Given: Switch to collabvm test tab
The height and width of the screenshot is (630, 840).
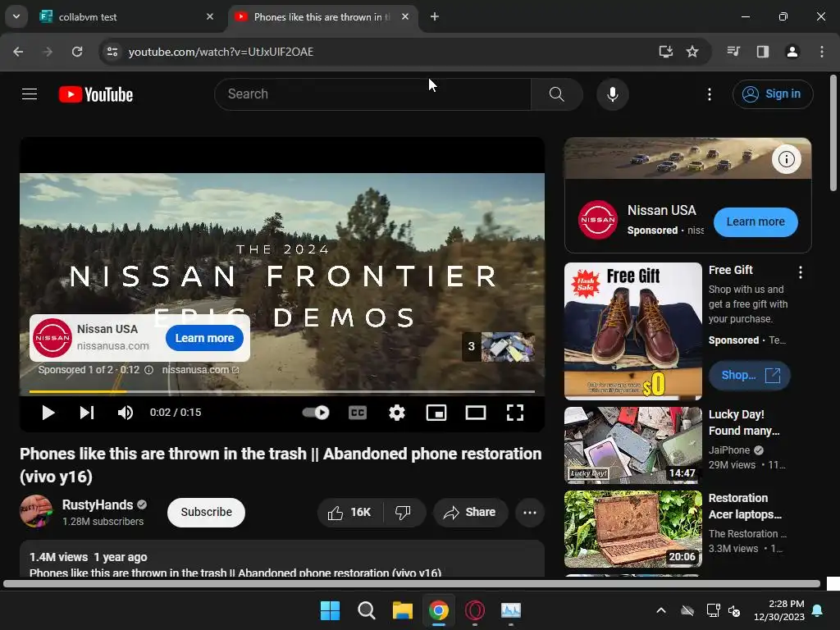Looking at the screenshot, I should tap(124, 16).
